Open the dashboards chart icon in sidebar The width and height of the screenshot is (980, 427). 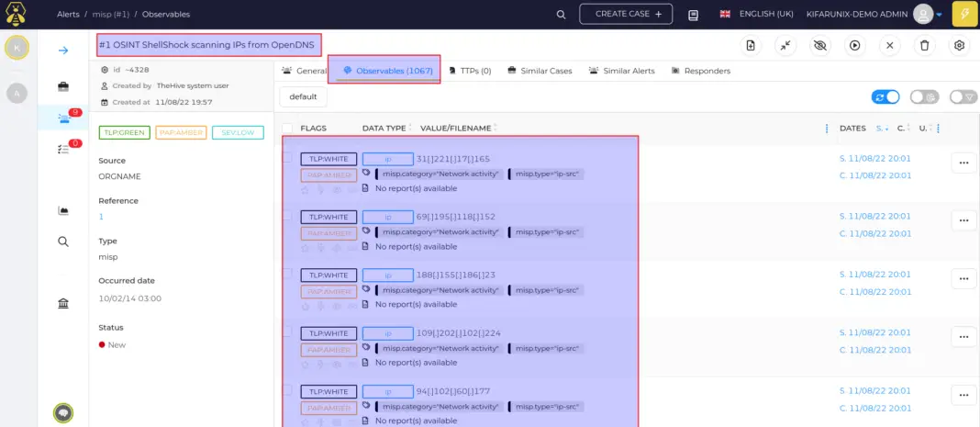[x=63, y=210]
